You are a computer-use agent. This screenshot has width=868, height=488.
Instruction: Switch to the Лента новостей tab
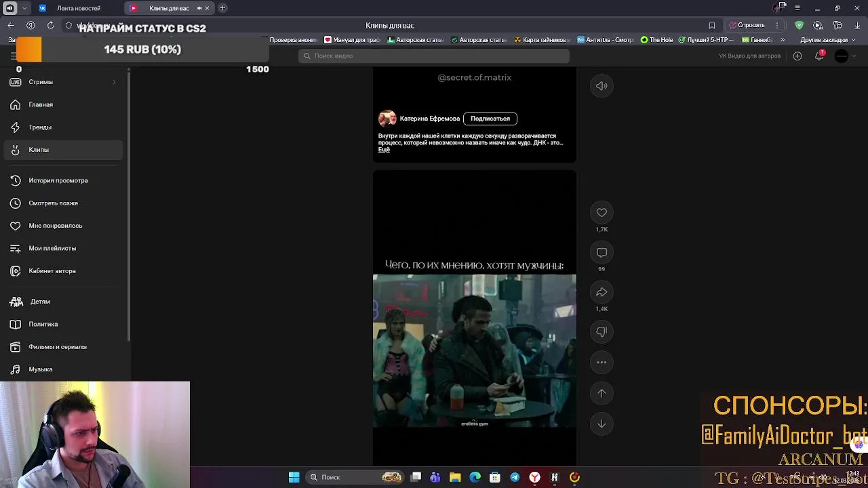pos(78,8)
